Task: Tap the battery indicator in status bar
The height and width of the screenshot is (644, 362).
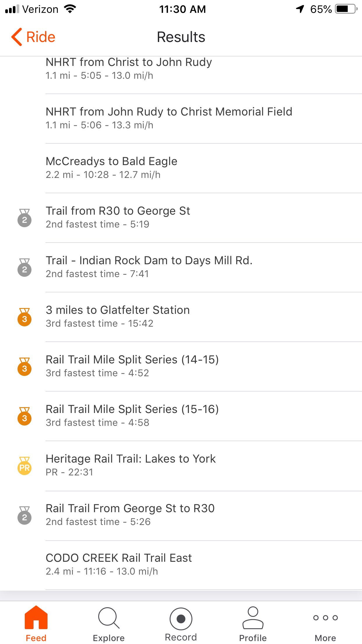Action: click(346, 9)
